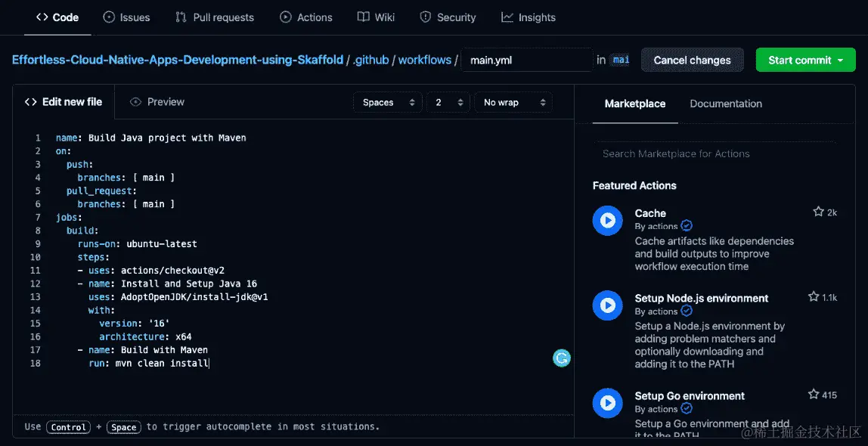
Task: Open the Setup Node.js environment title
Action: pos(702,299)
